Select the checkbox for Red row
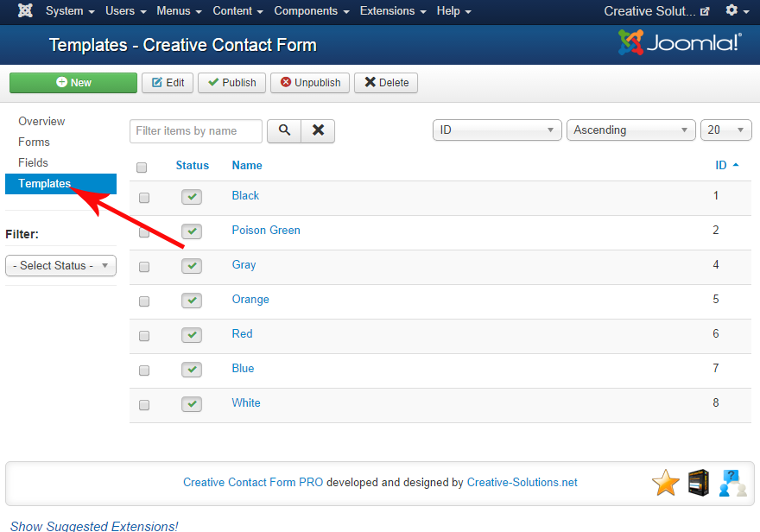The height and width of the screenshot is (532, 760). coord(144,336)
